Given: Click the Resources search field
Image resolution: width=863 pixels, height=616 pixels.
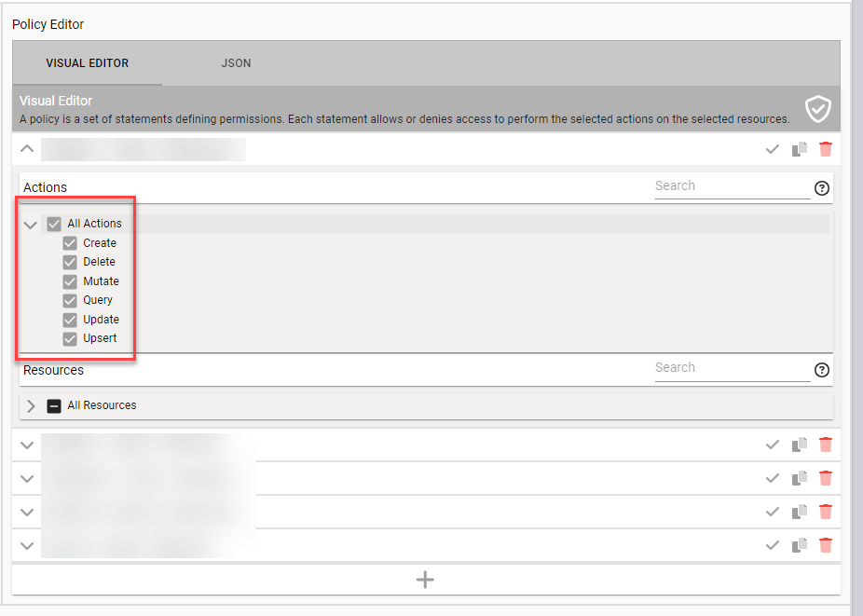Looking at the screenshot, I should [732, 368].
